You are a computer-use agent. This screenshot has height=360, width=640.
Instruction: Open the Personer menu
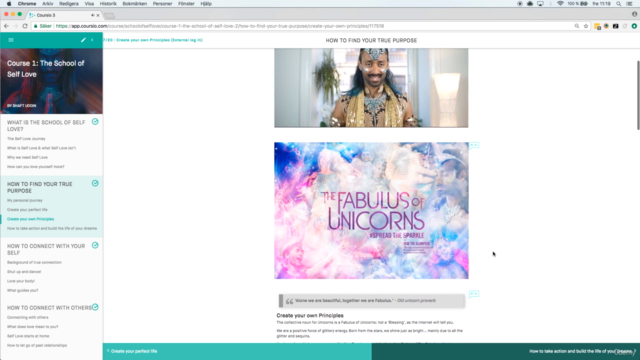[x=162, y=4]
